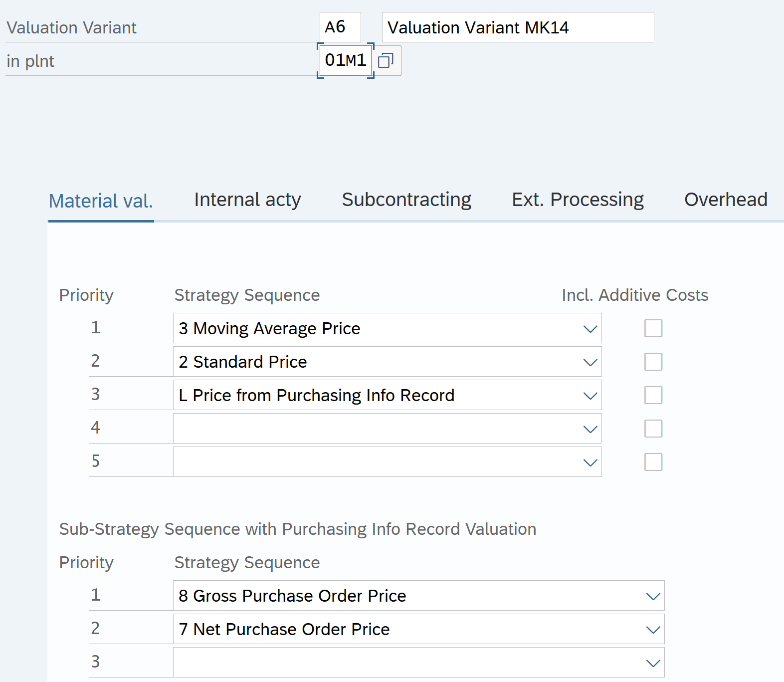Open Gross Purchase Order Price sub-strategy dropdown
Screen dimensions: 784x682
(653, 596)
